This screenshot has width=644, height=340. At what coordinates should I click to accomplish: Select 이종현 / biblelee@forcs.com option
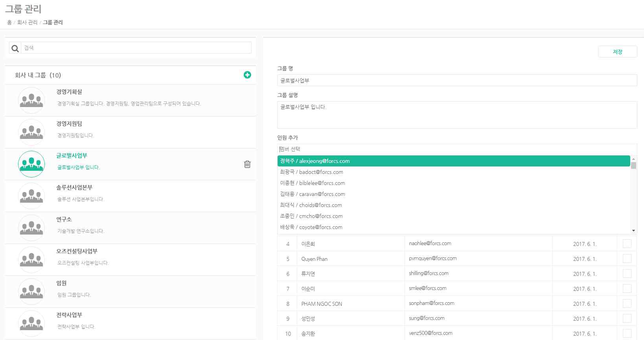[x=454, y=183]
